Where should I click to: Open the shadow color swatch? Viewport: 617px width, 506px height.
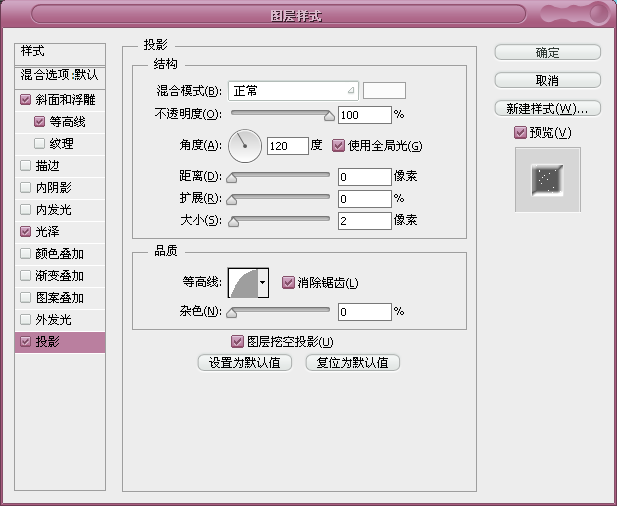(x=384, y=91)
